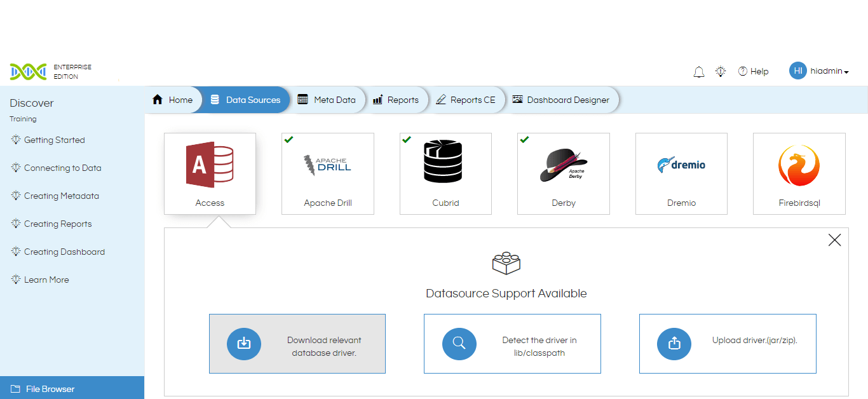
Task: Click the Connecting to Data lightbulb icon
Action: pos(16,168)
